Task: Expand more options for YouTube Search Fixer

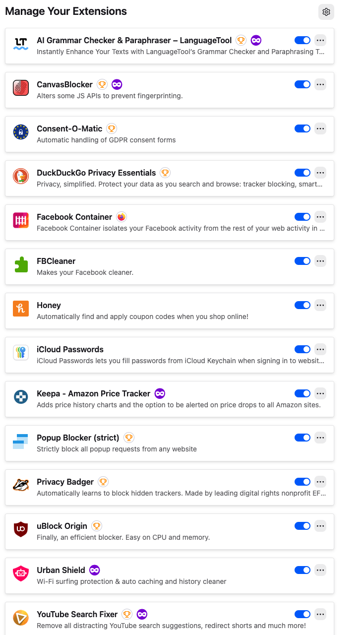Action: [320, 614]
